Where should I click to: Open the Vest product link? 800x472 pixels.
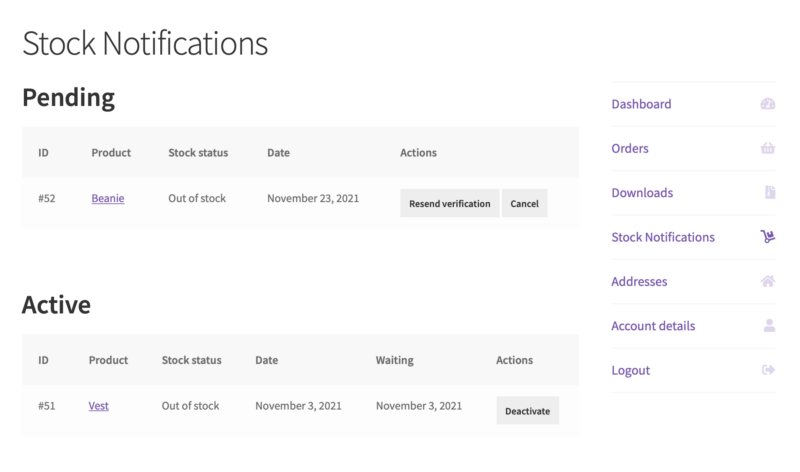point(98,406)
